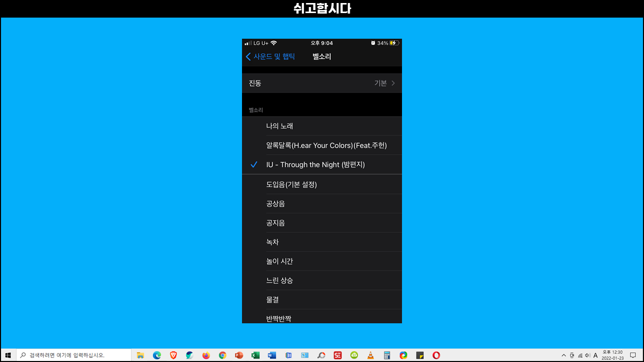Open the Windows notification center
Image resolution: width=644 pixels, height=362 pixels.
[633, 355]
